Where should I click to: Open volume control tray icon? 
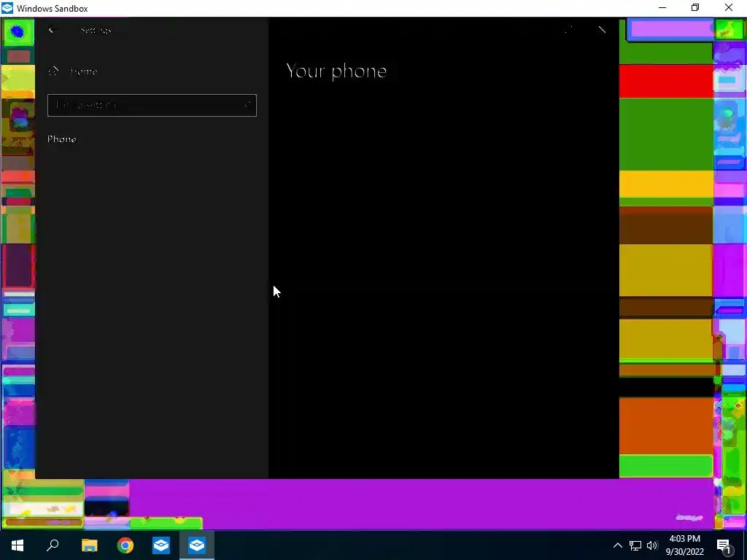point(652,545)
